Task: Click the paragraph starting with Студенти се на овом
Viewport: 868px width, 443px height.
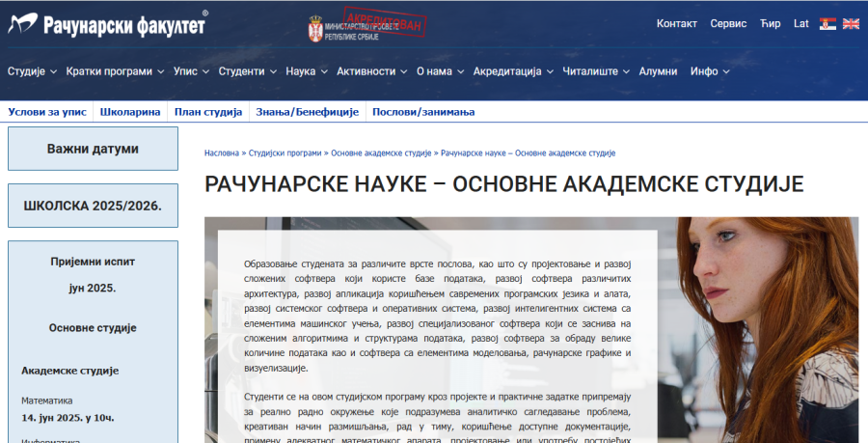Action: (x=437, y=419)
